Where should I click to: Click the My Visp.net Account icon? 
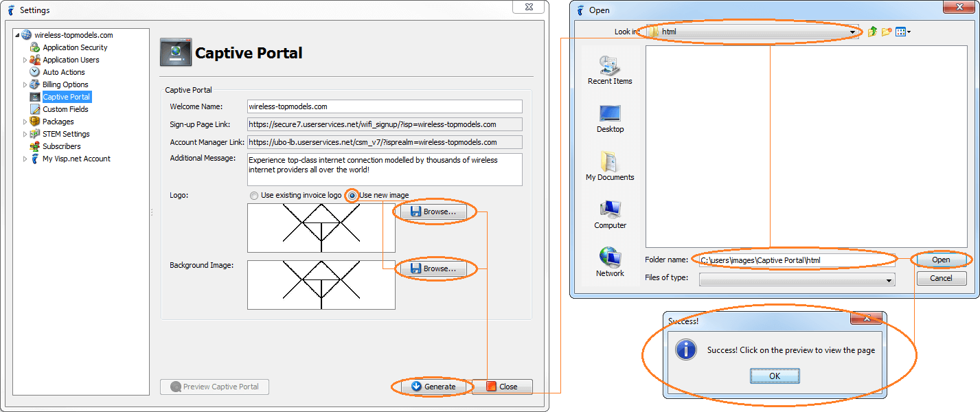point(35,159)
